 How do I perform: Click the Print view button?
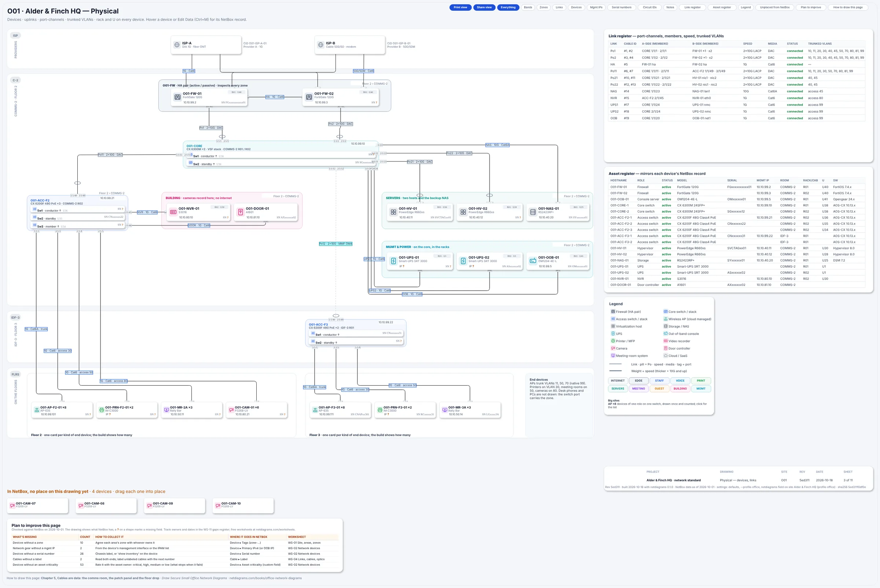(460, 7)
